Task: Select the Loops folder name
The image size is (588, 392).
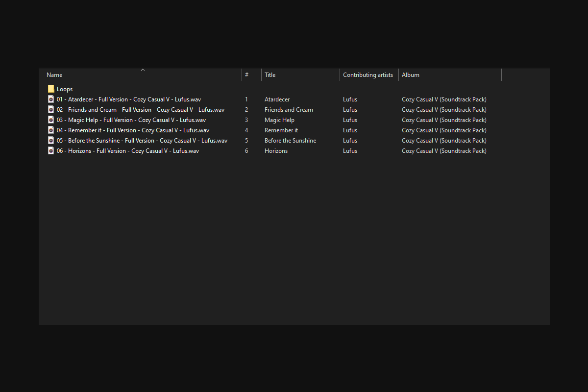Action: [65, 89]
